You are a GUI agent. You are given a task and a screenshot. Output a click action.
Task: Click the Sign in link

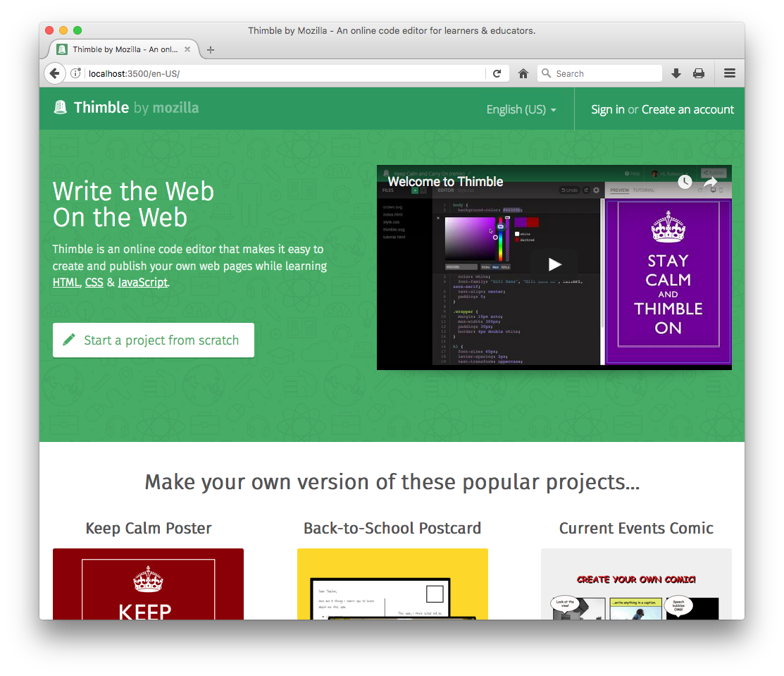coord(607,109)
